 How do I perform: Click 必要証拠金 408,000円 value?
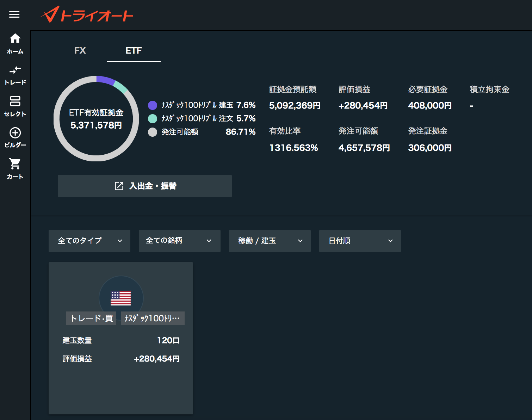430,106
